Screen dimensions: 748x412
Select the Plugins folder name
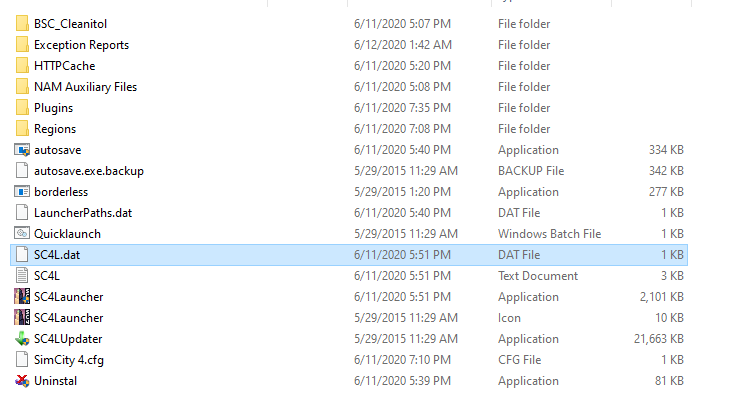[53, 108]
